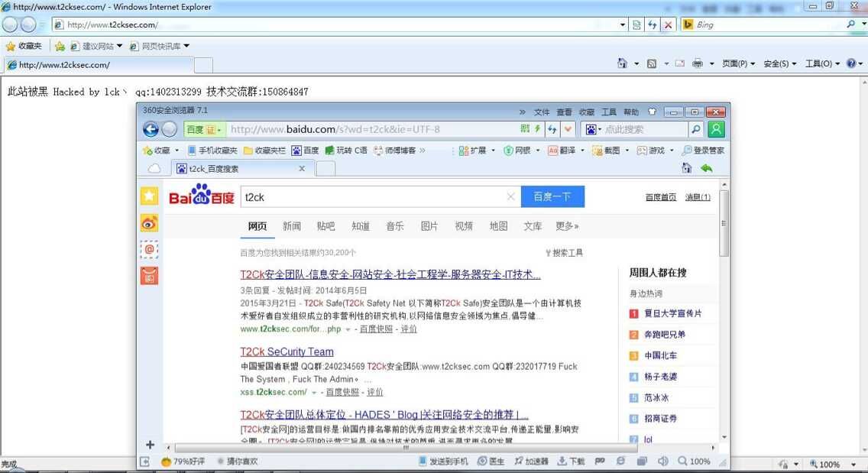The height and width of the screenshot is (473, 868).
Task: Click the IE back navigation button
Action: [x=10, y=24]
